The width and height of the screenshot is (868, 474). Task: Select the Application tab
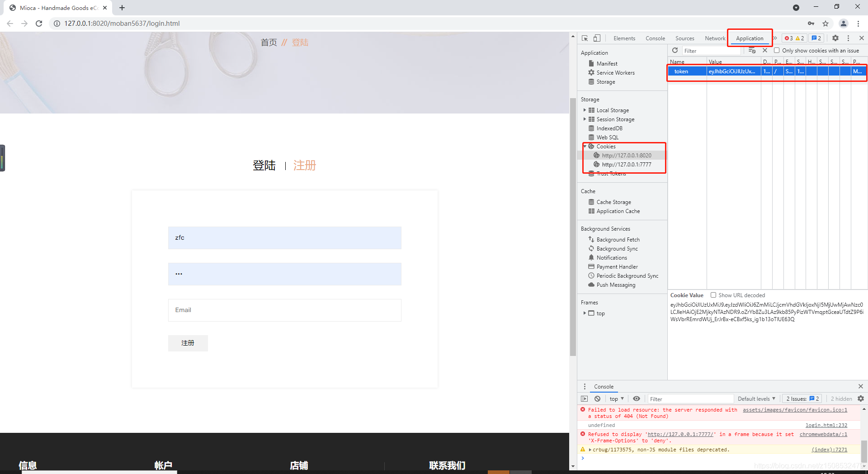point(750,38)
